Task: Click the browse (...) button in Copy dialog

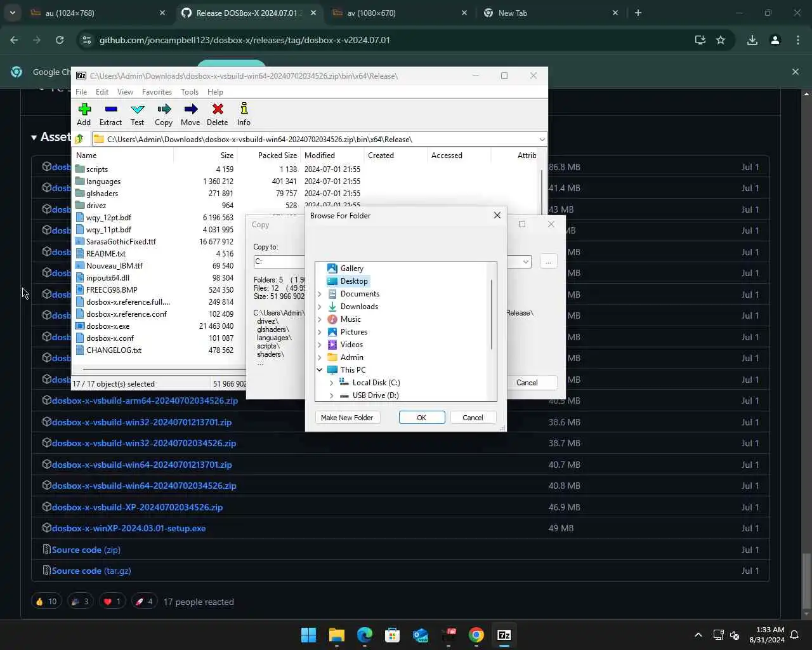Action: coord(548,262)
